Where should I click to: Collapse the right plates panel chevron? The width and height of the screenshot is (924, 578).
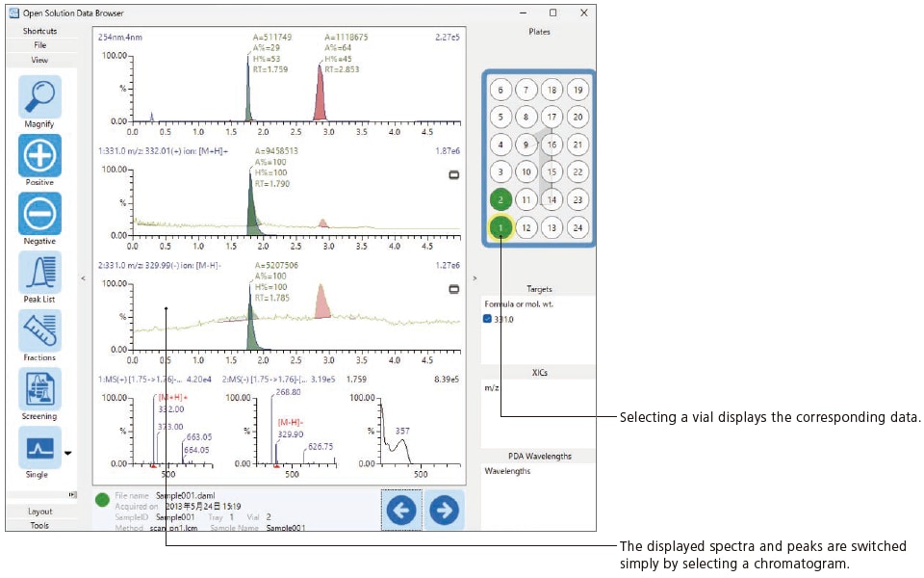(474, 278)
